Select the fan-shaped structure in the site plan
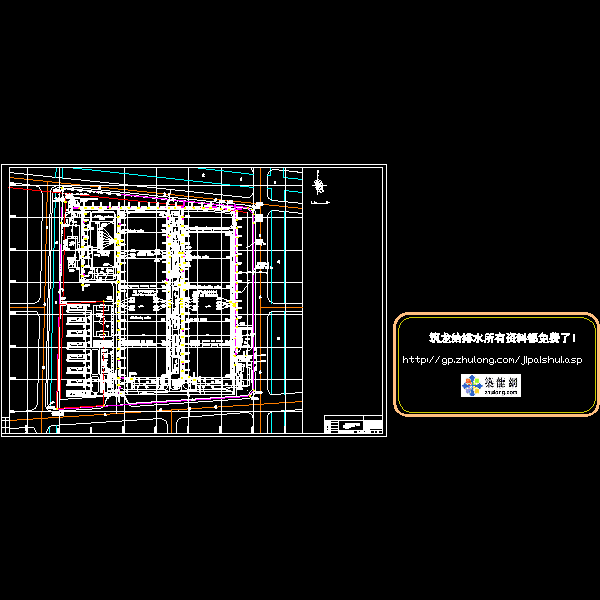Screen dimensions: 600x600 click(101, 236)
